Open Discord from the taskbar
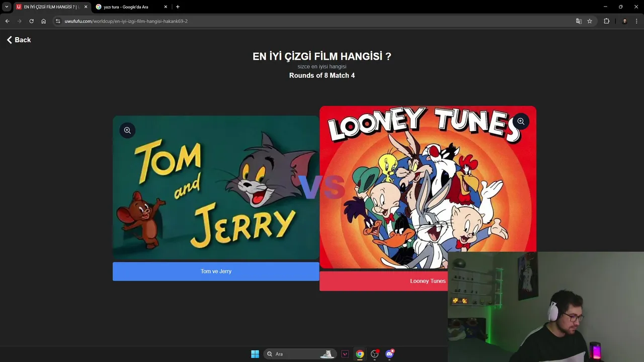Image resolution: width=644 pixels, height=362 pixels. pos(389,354)
